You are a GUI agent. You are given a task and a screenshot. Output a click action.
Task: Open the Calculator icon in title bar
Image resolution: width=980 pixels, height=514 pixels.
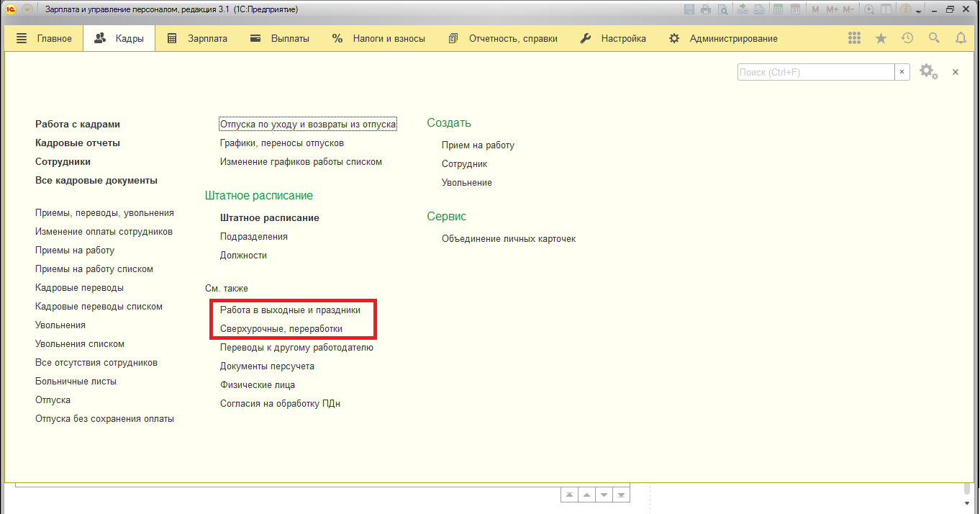click(779, 9)
